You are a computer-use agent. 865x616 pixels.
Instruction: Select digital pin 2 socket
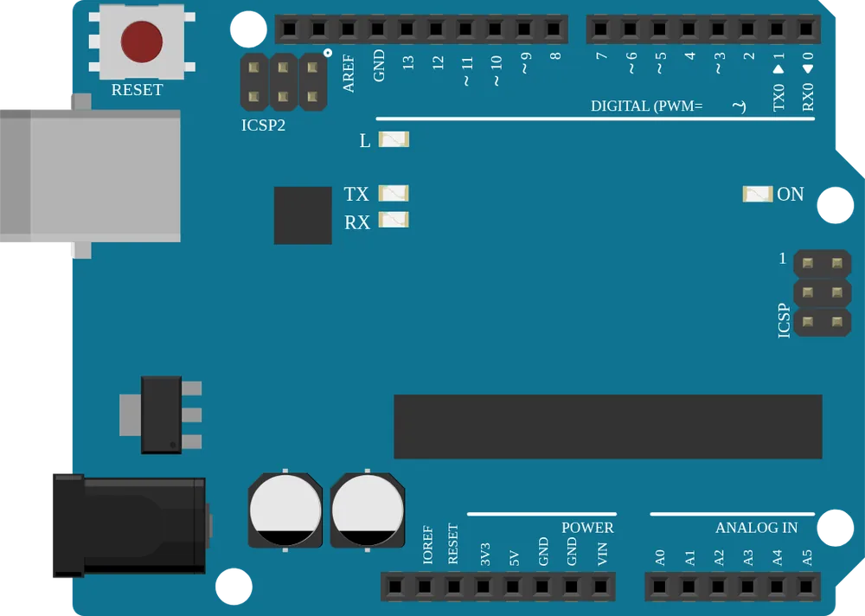[x=747, y=29]
